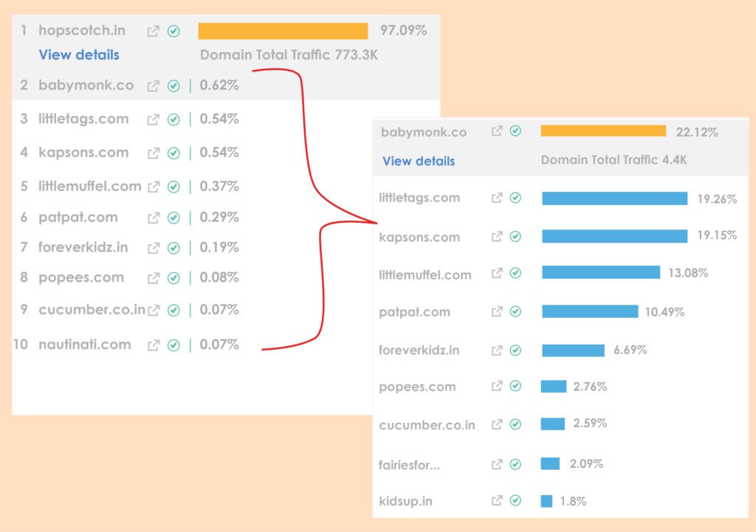Click check icon in right panel babymonk.co header
756x532 pixels.
click(x=515, y=131)
